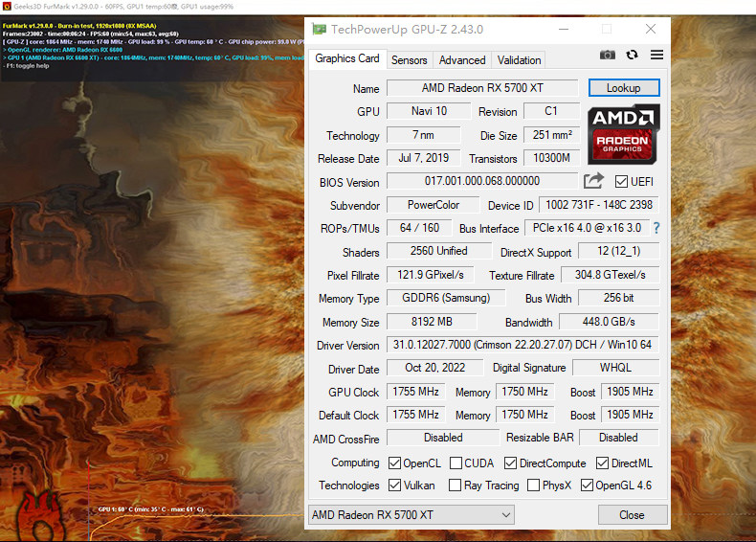Click the FurMark OpenGL renderer line
Image resolution: width=756 pixels, height=542 pixels.
pos(63,50)
